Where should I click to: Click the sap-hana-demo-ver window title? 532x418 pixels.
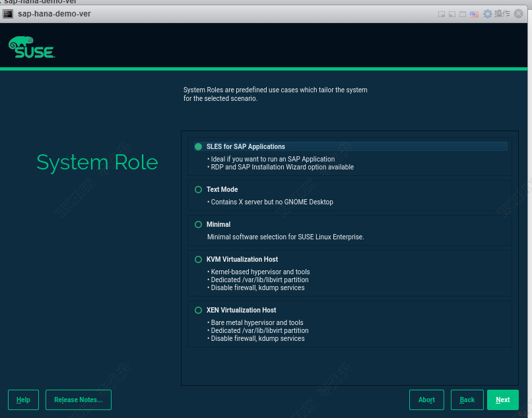[54, 14]
